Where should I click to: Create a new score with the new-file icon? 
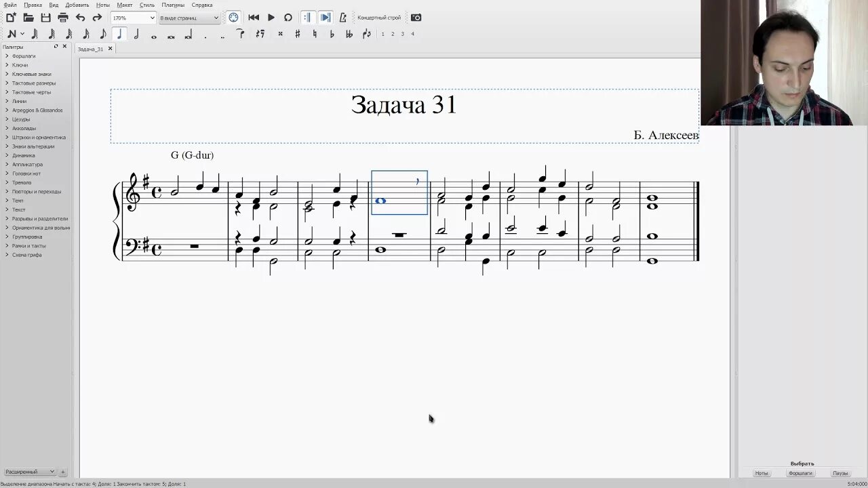coord(11,18)
